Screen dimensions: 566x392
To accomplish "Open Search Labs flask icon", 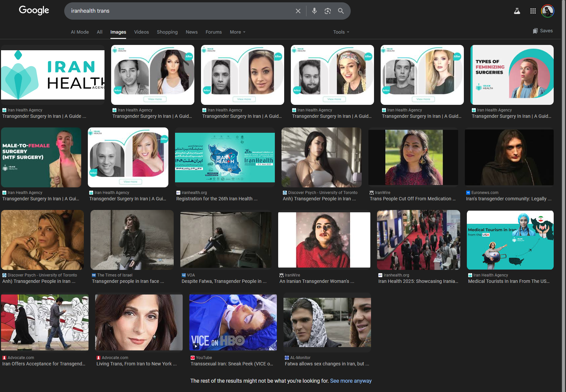I will (x=517, y=11).
